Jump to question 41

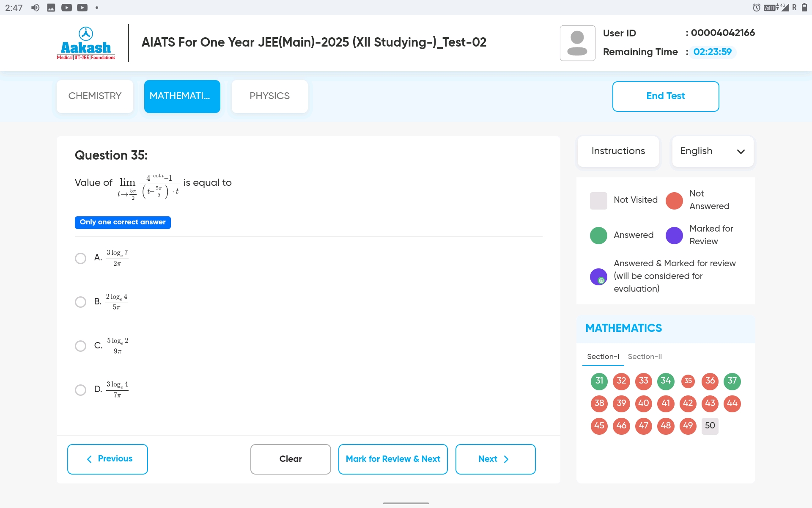(x=666, y=403)
